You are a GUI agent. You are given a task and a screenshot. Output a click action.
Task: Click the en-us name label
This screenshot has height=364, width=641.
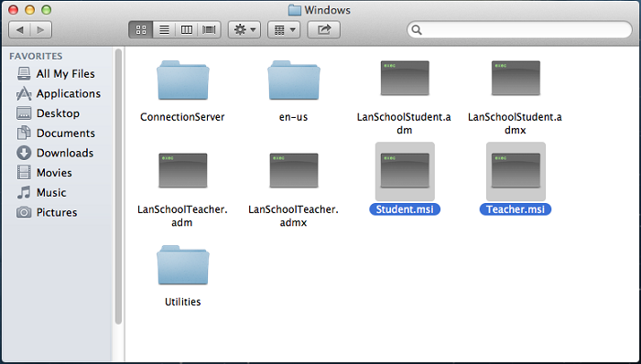294,117
